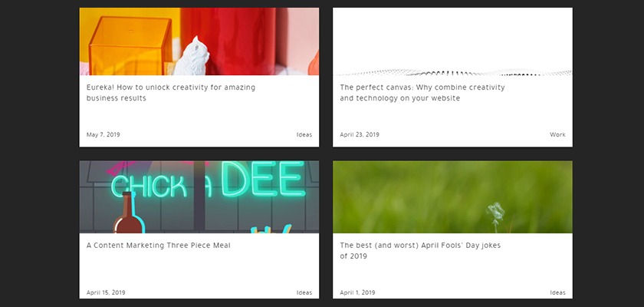Click the white wave-pattern thumbnail image
This screenshot has width=644, height=307.
click(x=452, y=41)
